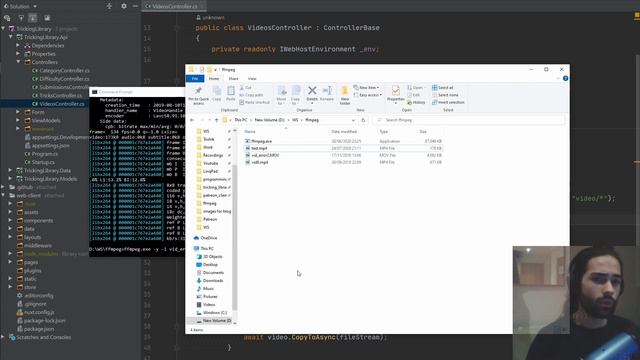Click the Move to icon in Organize group

[x=281, y=96]
